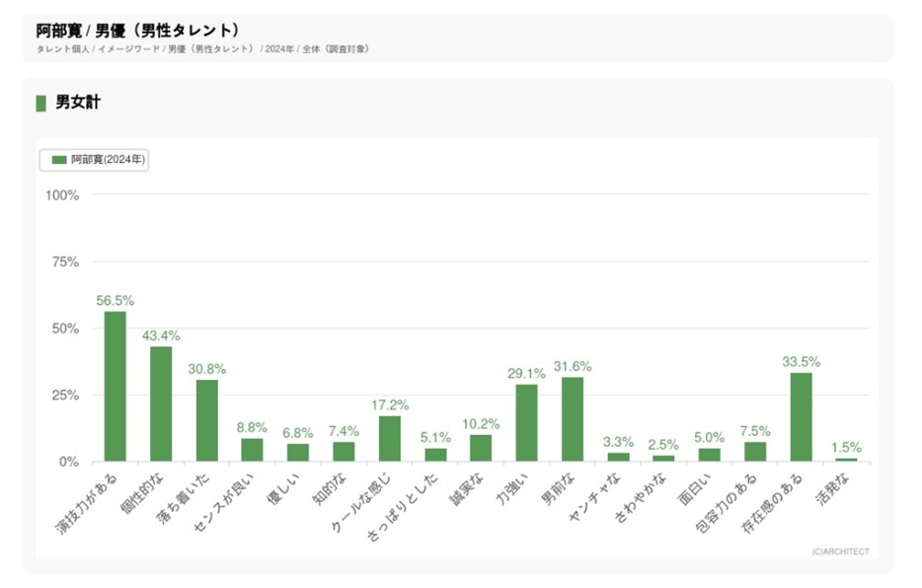
Task: Select the 力強い bar at 29.1%
Action: (526, 422)
